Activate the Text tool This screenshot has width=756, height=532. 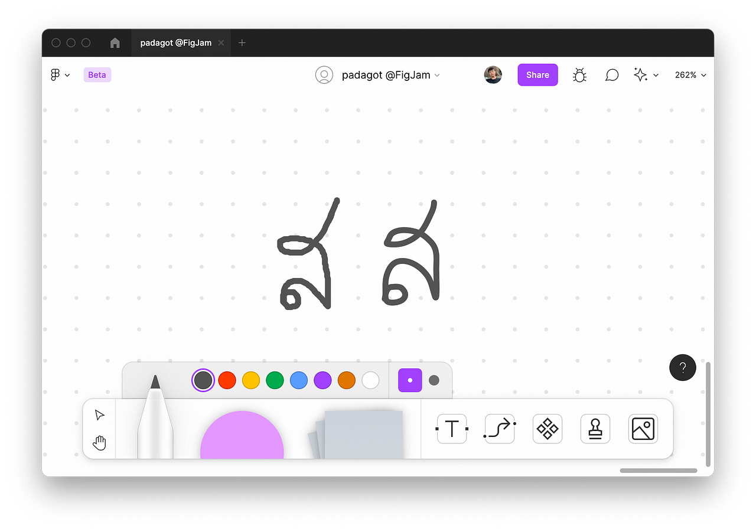point(452,429)
